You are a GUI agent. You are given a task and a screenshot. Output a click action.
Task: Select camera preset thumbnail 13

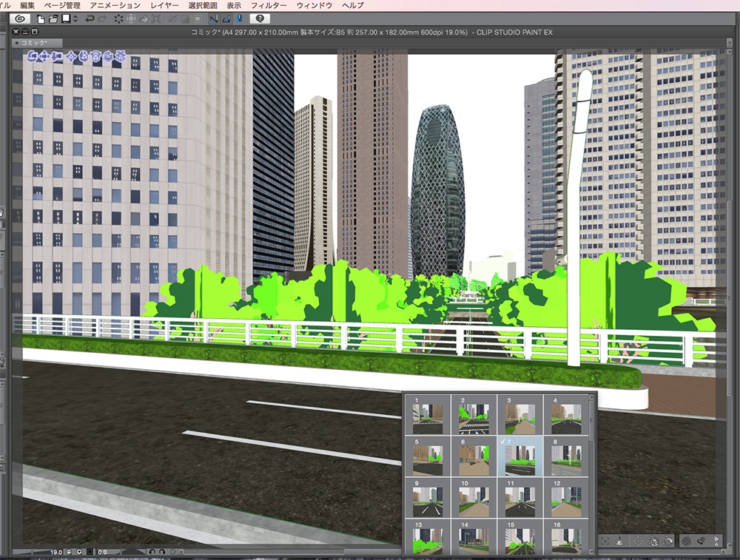(428, 537)
